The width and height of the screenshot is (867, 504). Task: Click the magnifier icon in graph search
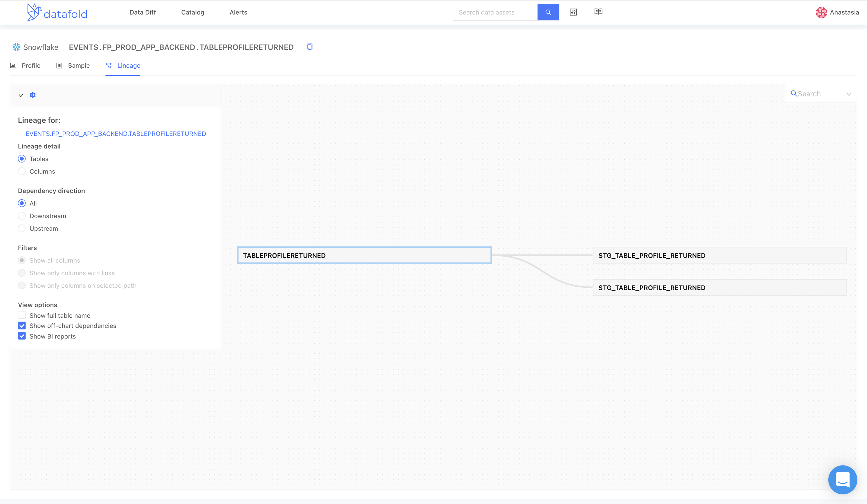(x=794, y=94)
